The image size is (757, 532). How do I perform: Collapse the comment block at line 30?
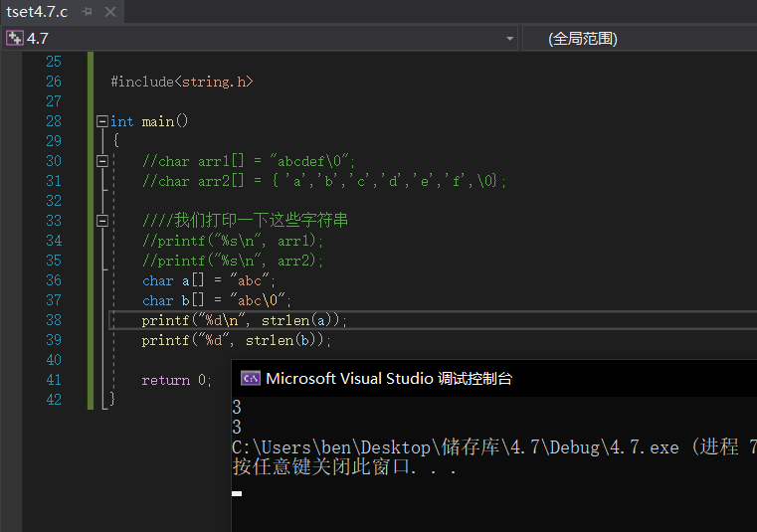click(x=101, y=161)
